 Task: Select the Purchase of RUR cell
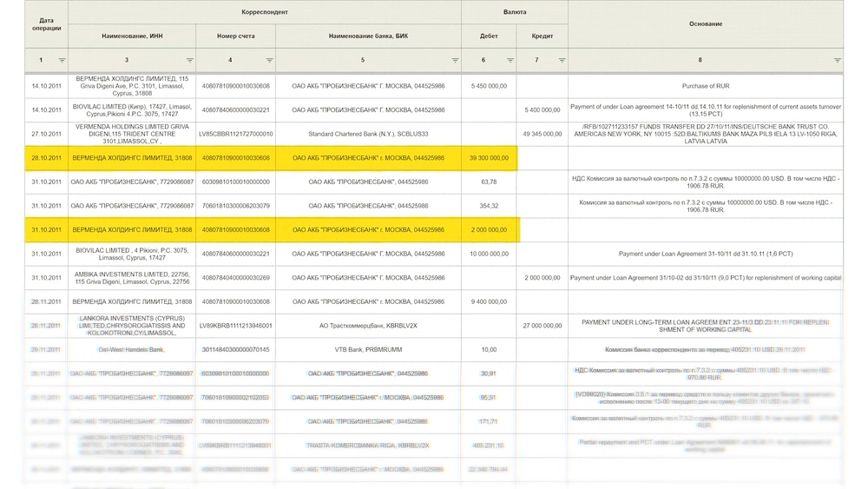click(705, 86)
